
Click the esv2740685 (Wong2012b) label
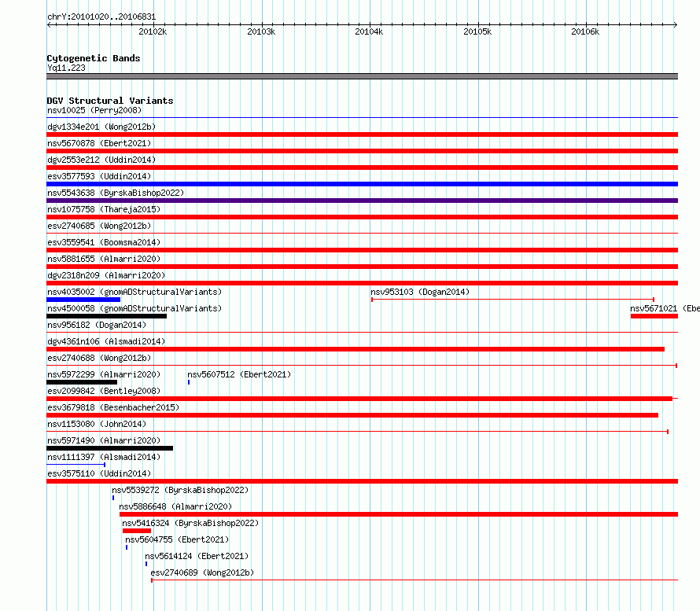pos(99,226)
